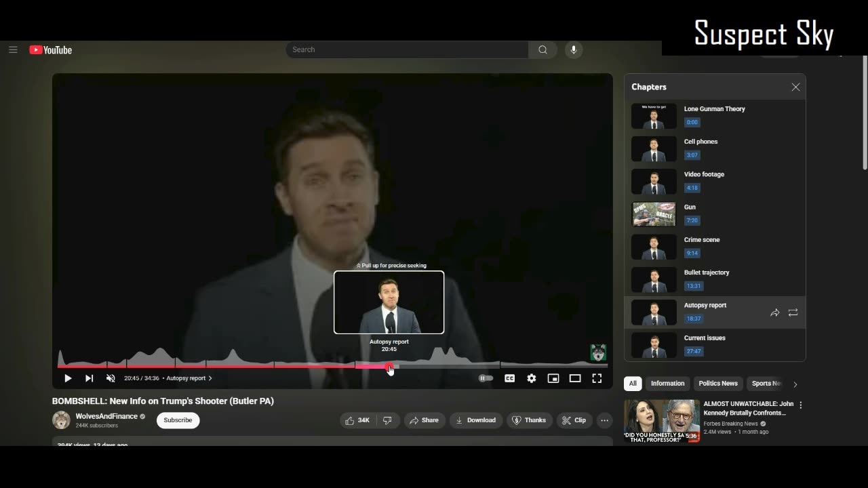Download the video

point(476,420)
